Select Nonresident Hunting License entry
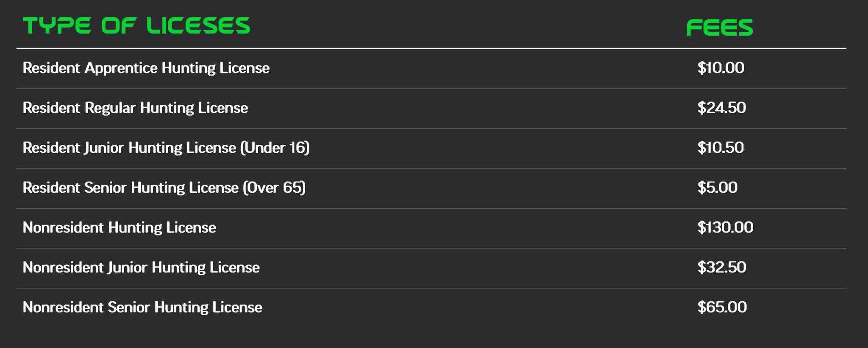868x348 pixels. 120,228
